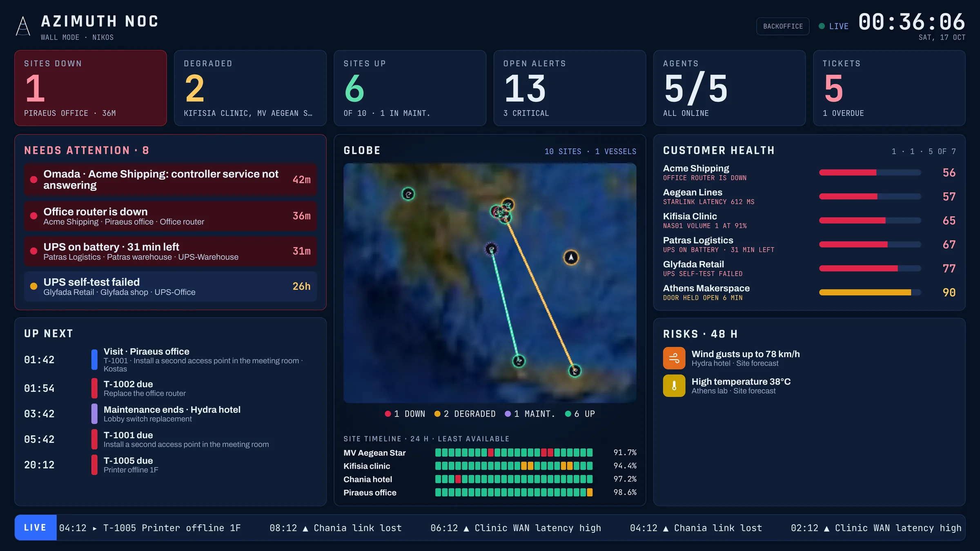Click the 1 · 1 · 5 OF 7 summary

click(x=924, y=151)
